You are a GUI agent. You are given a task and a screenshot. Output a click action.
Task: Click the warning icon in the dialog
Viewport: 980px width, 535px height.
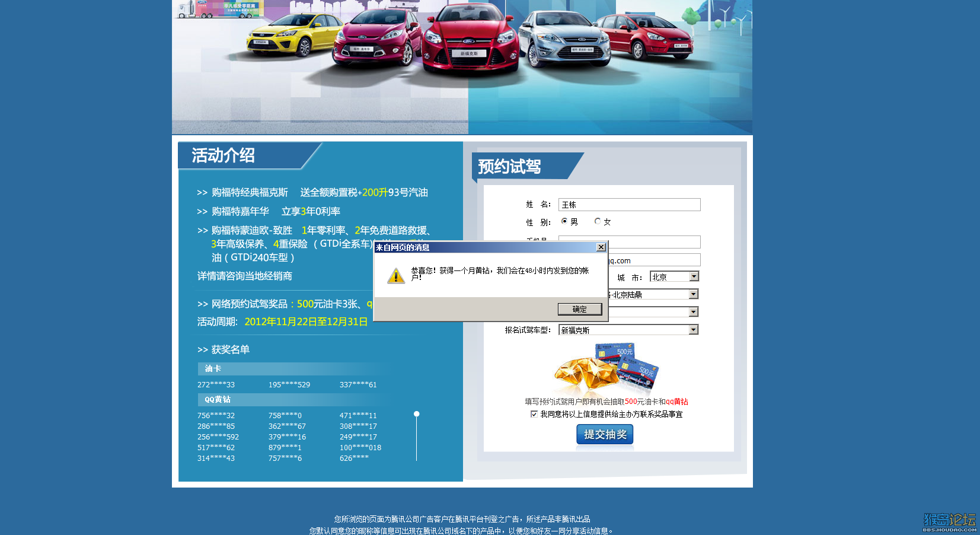pyautogui.click(x=395, y=276)
